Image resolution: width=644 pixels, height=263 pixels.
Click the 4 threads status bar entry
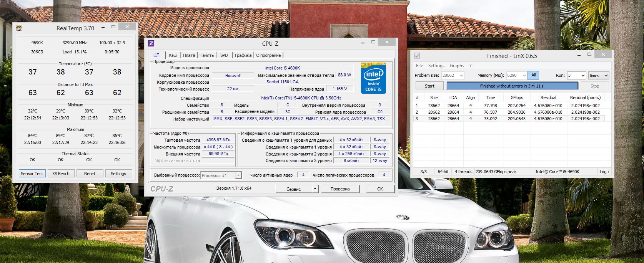click(463, 172)
